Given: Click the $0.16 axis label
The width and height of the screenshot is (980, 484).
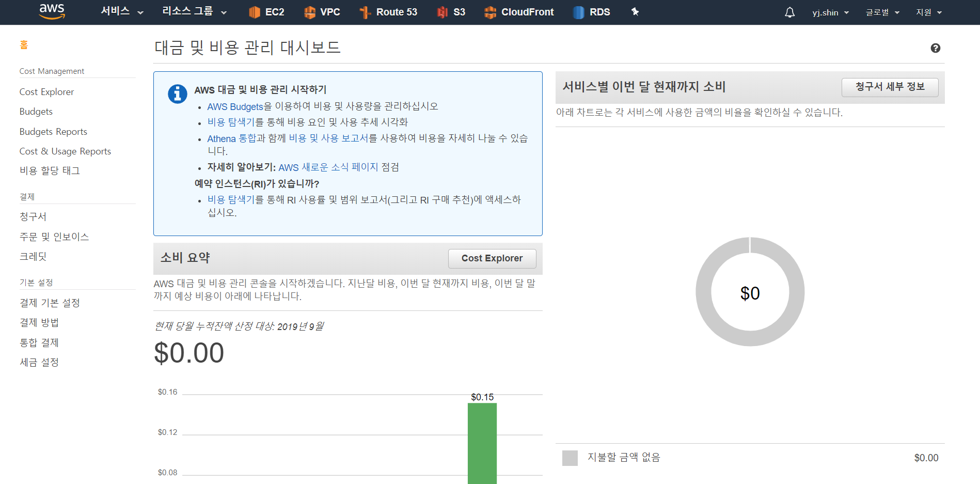Looking at the screenshot, I should point(167,392).
